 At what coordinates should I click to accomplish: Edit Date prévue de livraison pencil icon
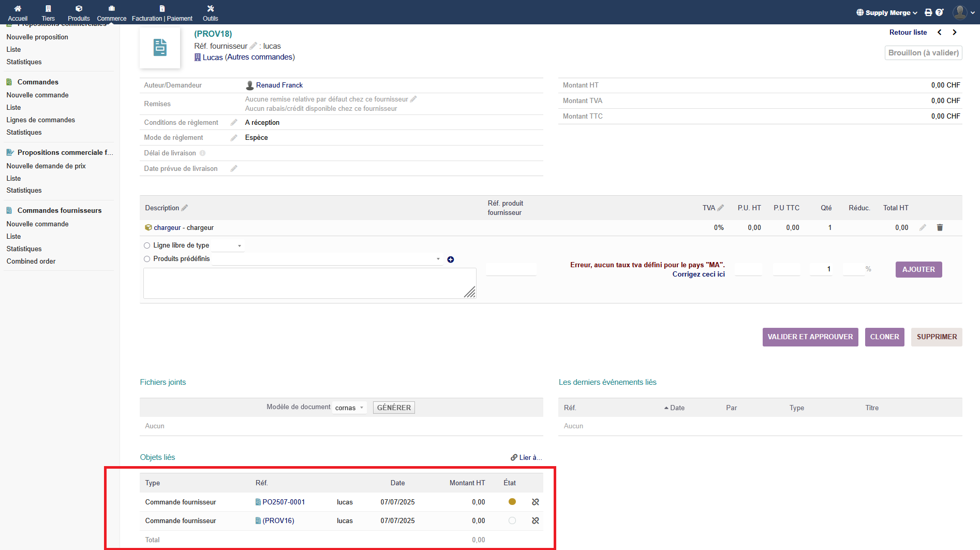coord(234,169)
